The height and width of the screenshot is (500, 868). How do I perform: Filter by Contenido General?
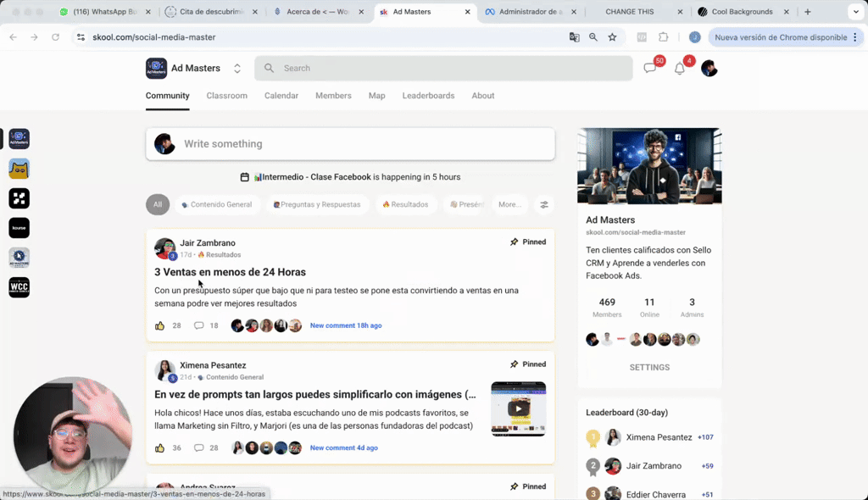[216, 204]
